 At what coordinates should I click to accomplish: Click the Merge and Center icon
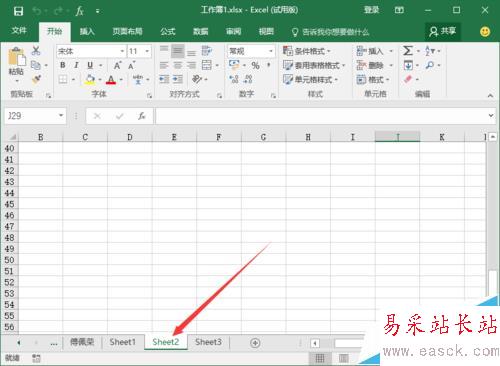coord(207,65)
